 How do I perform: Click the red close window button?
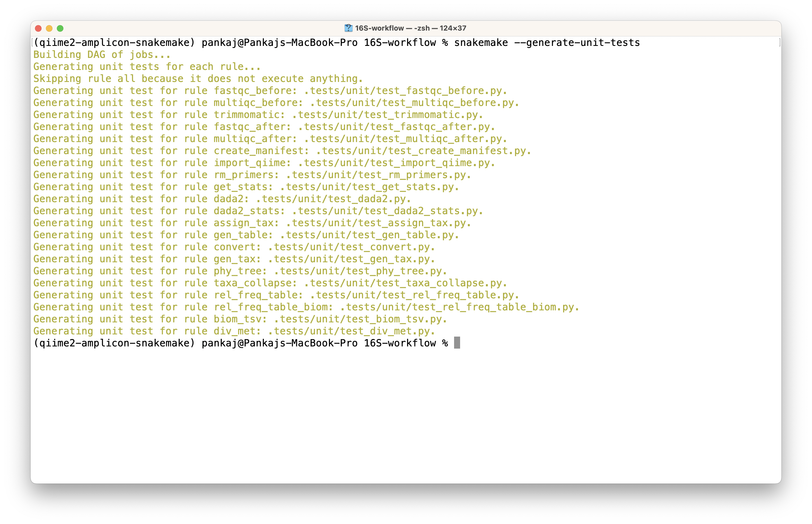click(39, 28)
